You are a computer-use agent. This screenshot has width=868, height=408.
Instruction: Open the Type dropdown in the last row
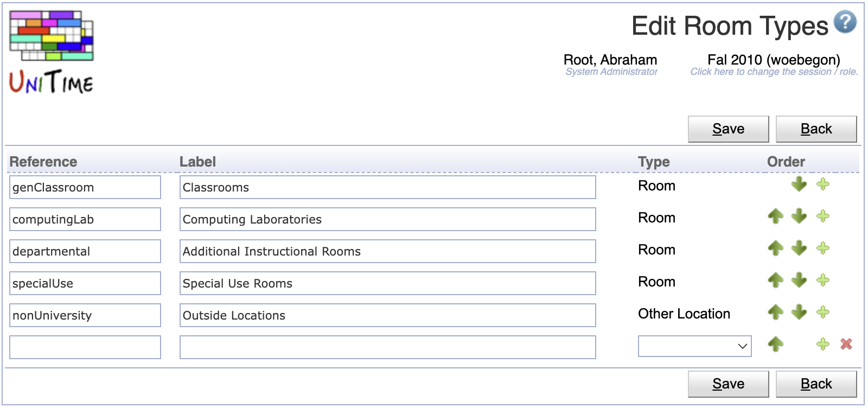[x=695, y=346]
